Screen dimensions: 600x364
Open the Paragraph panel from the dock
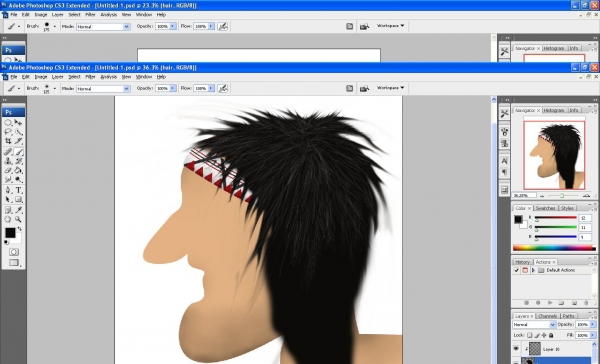504,172
